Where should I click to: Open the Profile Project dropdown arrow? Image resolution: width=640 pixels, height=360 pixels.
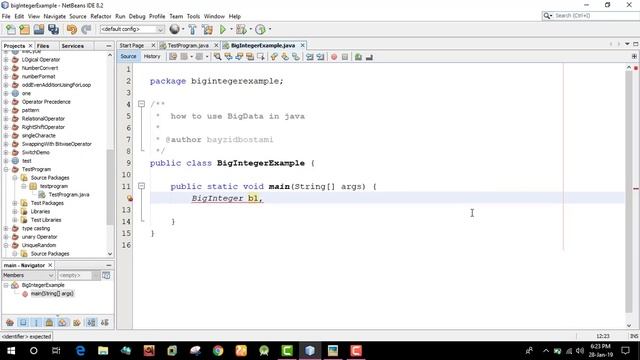point(269,29)
